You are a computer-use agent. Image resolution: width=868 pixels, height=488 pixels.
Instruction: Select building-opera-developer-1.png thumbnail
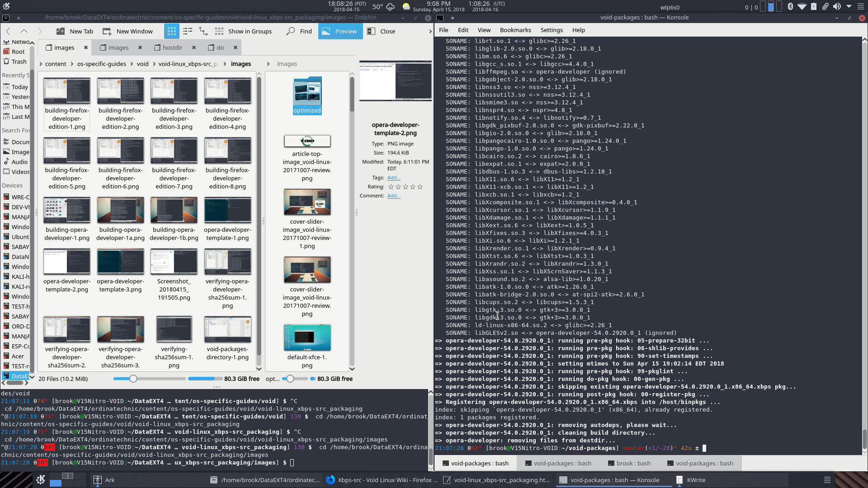[x=67, y=210]
